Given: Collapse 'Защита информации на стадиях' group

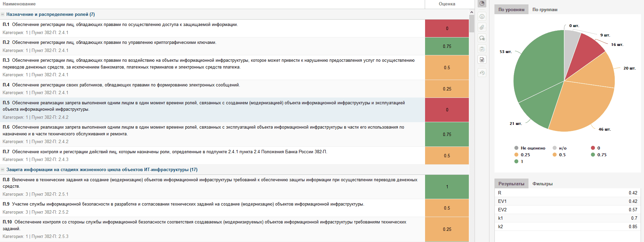Looking at the screenshot, I should click(x=3, y=170).
